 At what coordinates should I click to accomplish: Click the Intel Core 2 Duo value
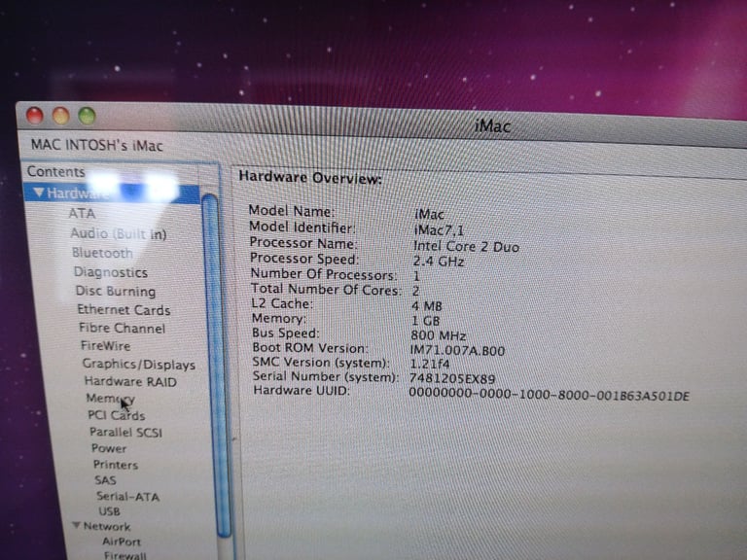(x=466, y=247)
